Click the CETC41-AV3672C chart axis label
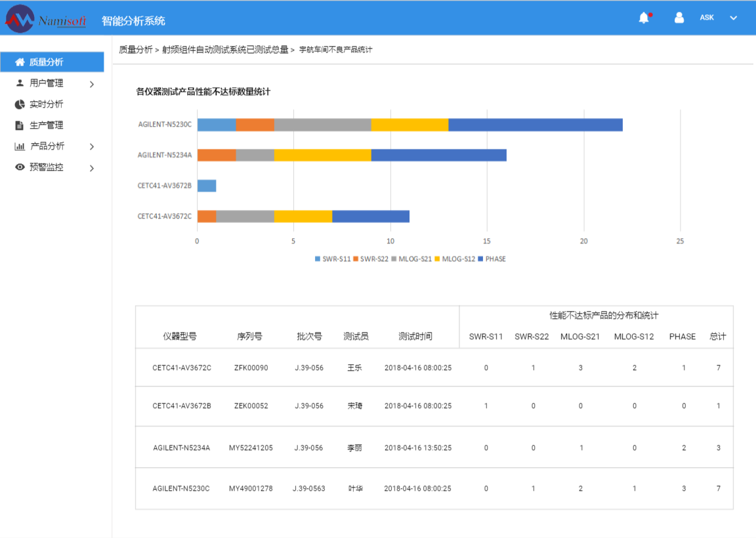756x538 pixels. tap(165, 217)
